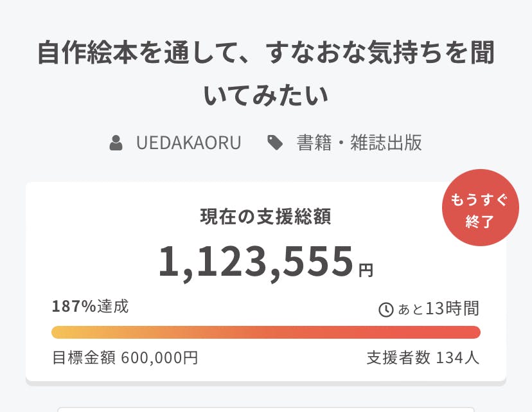
Task: Open the UEDAKAORU profile link
Action: 188,143
